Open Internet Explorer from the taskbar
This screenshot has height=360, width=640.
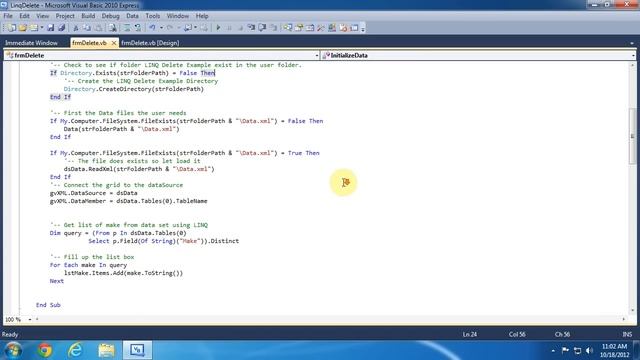pyautogui.click(x=75, y=350)
